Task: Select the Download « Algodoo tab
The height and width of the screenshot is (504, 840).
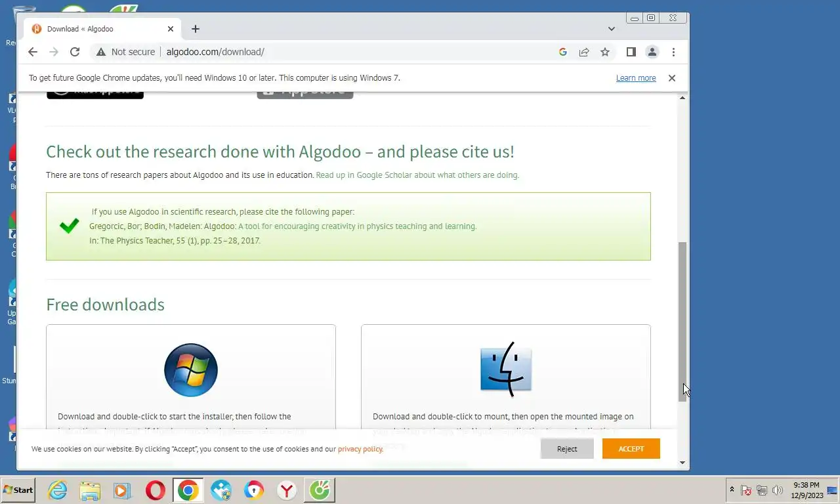Action: point(102,29)
